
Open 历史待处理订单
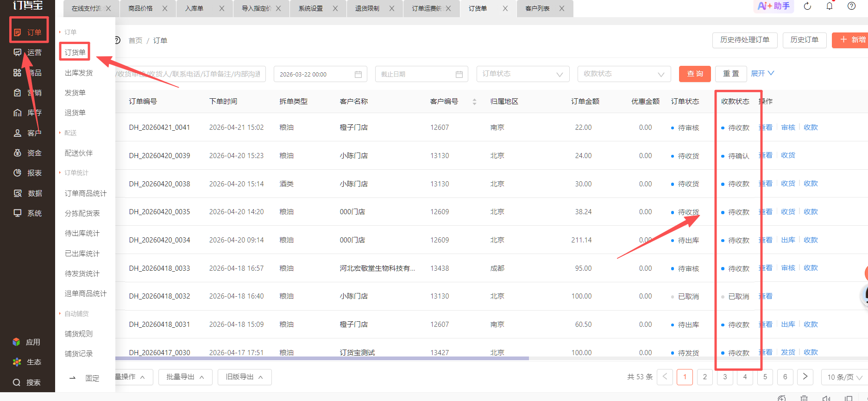click(x=745, y=40)
